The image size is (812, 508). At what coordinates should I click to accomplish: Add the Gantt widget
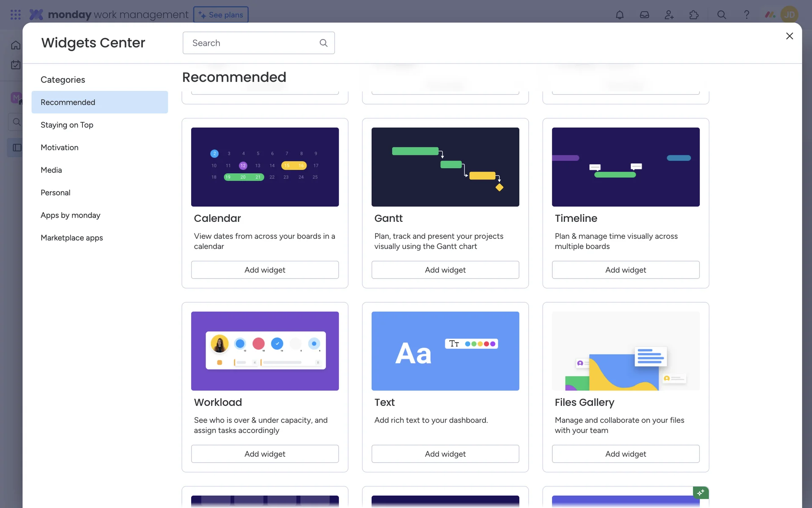pos(445,270)
